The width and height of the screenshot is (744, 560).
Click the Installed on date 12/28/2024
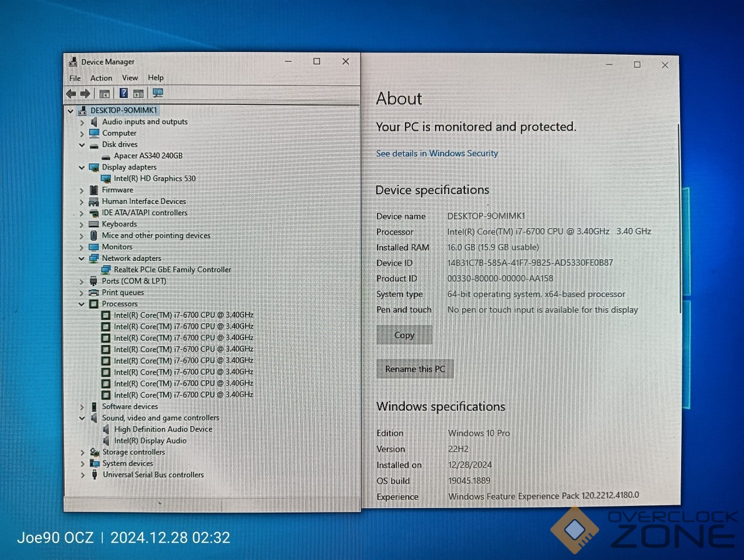pyautogui.click(x=470, y=466)
